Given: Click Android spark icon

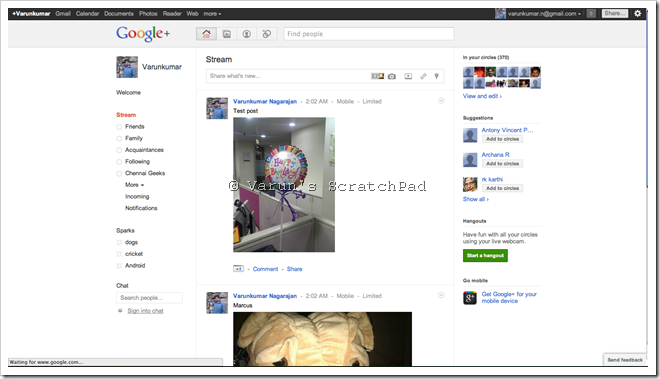Looking at the screenshot, I should (120, 266).
